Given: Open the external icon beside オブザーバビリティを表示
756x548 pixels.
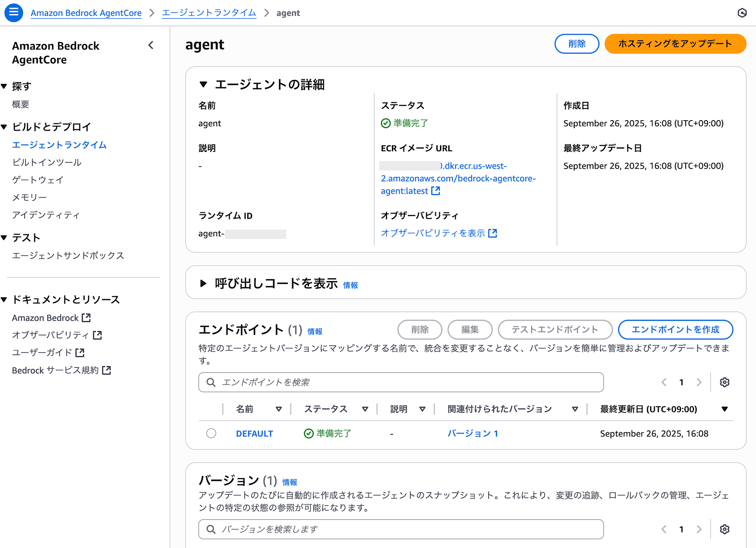Looking at the screenshot, I should pyautogui.click(x=493, y=233).
